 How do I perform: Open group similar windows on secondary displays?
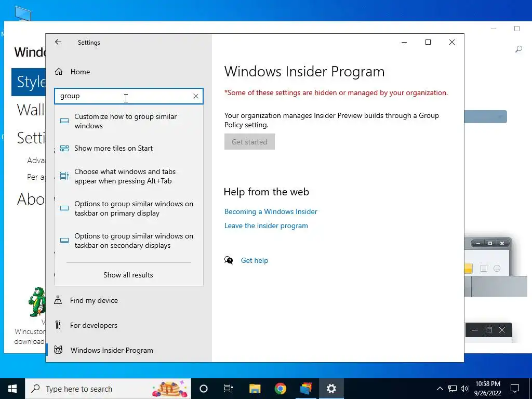pos(129,241)
